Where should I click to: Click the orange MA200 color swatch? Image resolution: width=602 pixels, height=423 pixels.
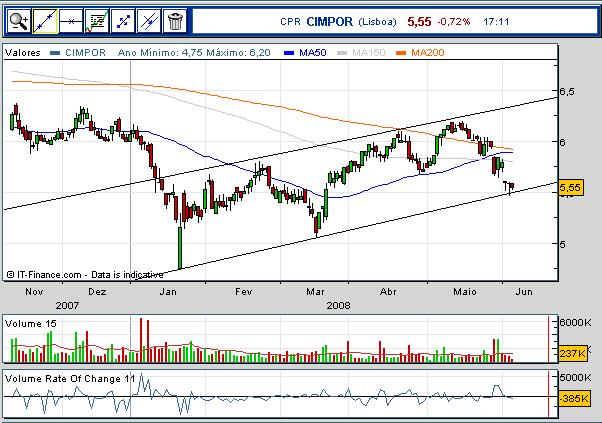click(401, 53)
